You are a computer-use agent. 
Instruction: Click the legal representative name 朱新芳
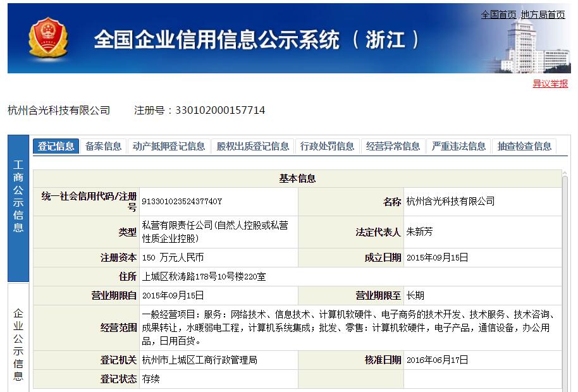coord(419,232)
